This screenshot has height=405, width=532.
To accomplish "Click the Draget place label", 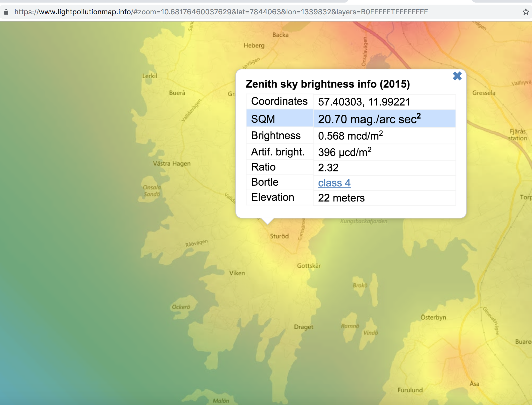I will click(303, 327).
